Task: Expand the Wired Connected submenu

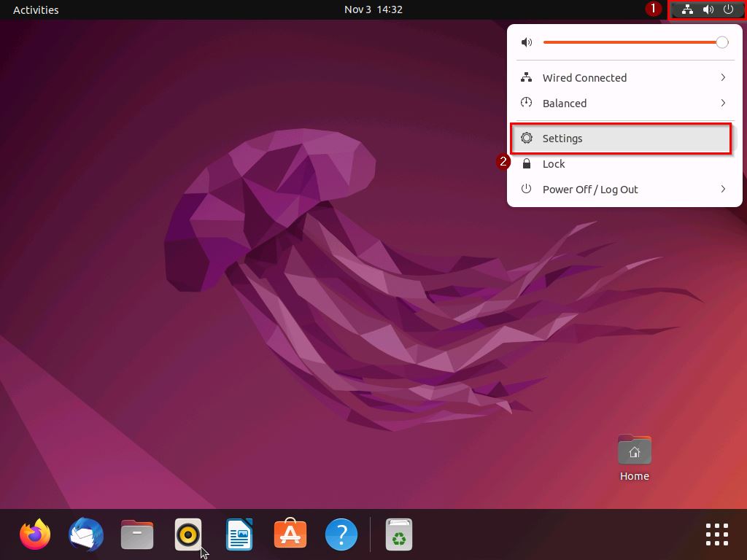Action: click(x=624, y=77)
